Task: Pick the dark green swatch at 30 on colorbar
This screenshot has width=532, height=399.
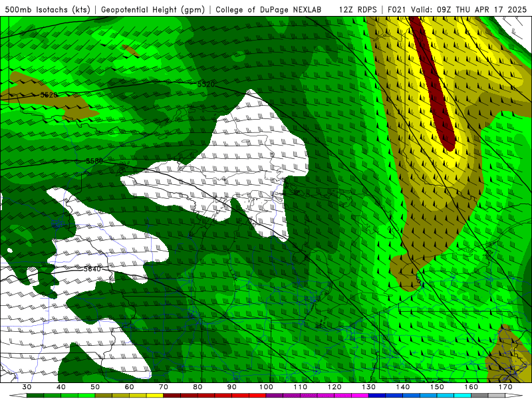Action: (35, 396)
